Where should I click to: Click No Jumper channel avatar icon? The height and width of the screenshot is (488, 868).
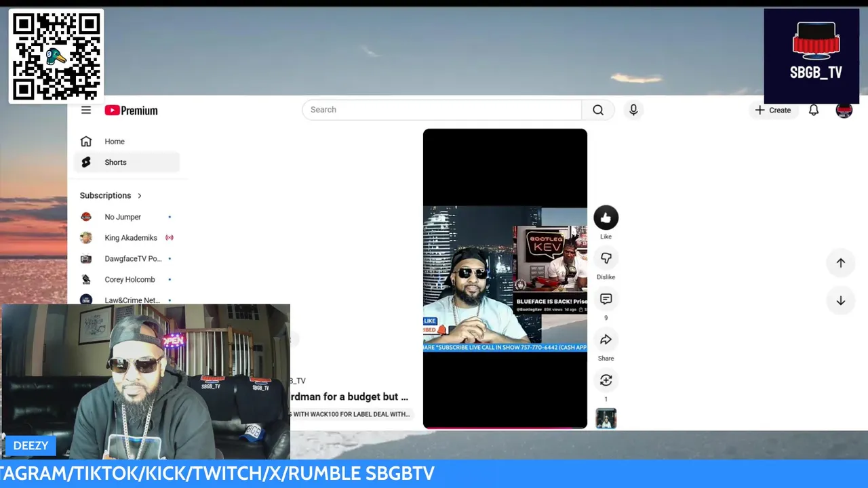tap(86, 217)
